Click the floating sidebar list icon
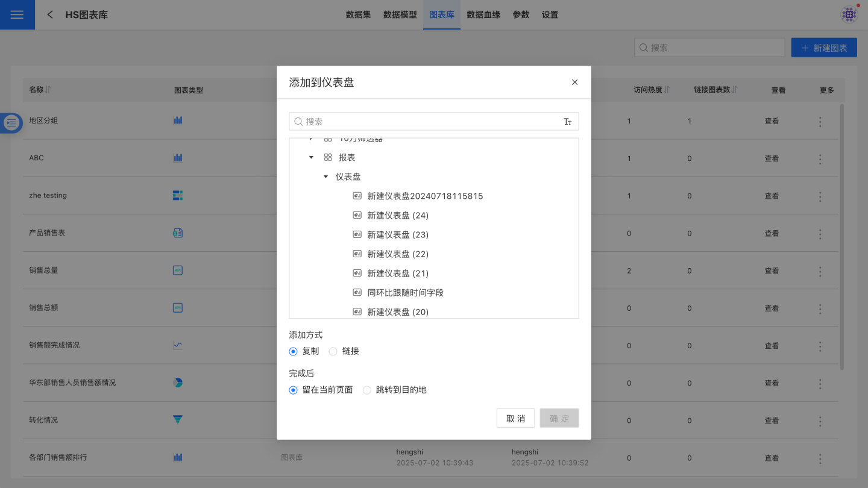868x488 pixels. click(x=11, y=123)
